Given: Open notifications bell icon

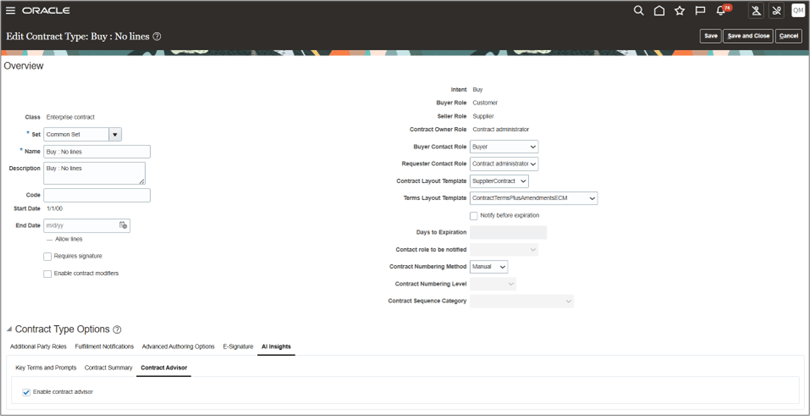Looking at the screenshot, I should pyautogui.click(x=721, y=10).
